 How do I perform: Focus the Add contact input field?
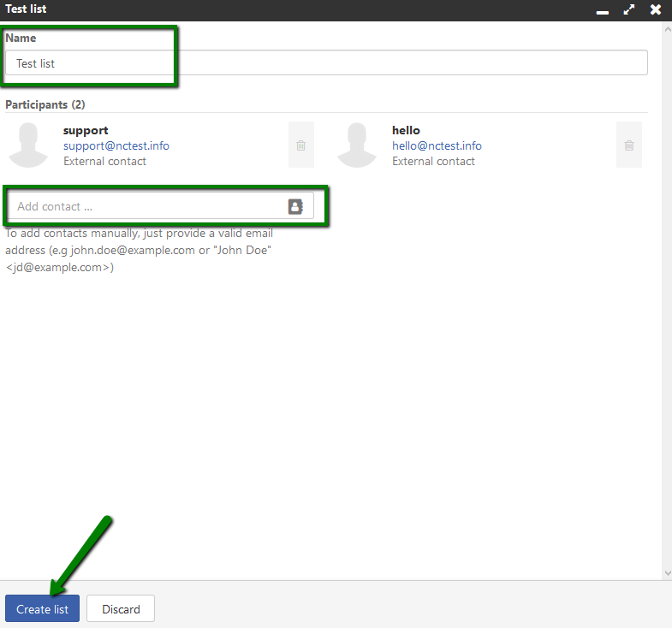pyautogui.click(x=161, y=206)
